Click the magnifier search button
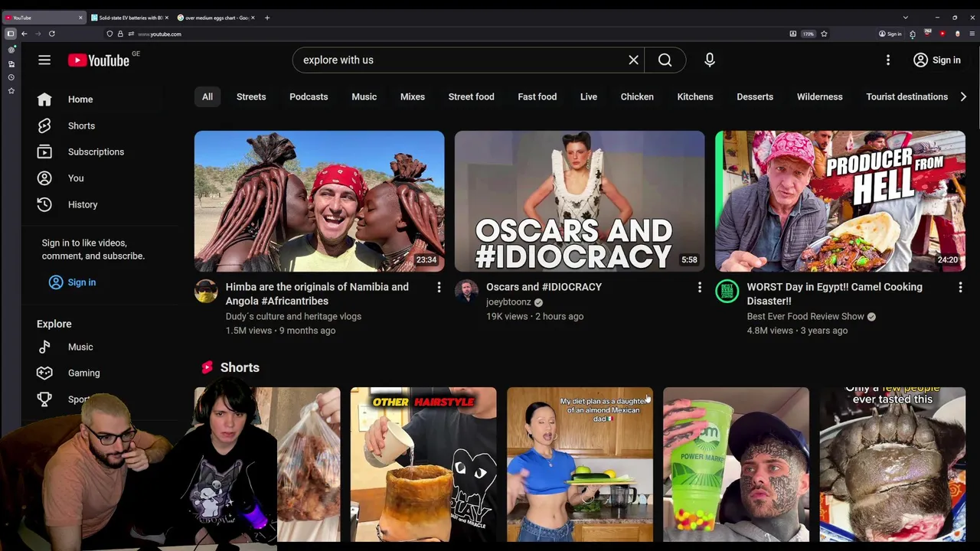Viewport: 980px width, 551px height. pyautogui.click(x=665, y=60)
